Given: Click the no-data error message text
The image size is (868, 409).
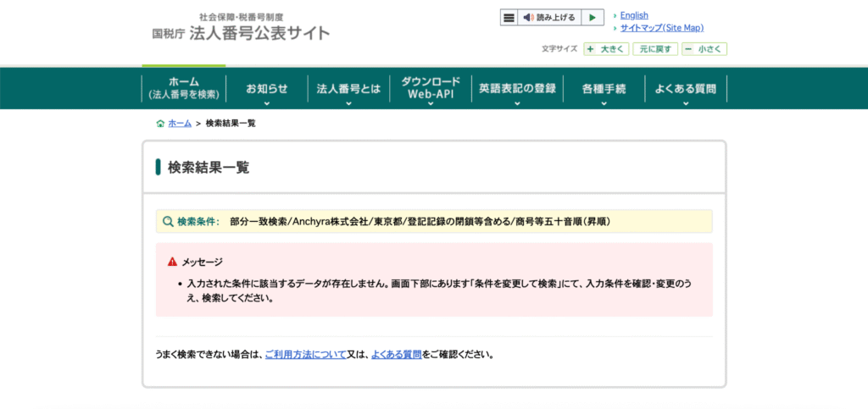Looking at the screenshot, I should pyautogui.click(x=440, y=290).
